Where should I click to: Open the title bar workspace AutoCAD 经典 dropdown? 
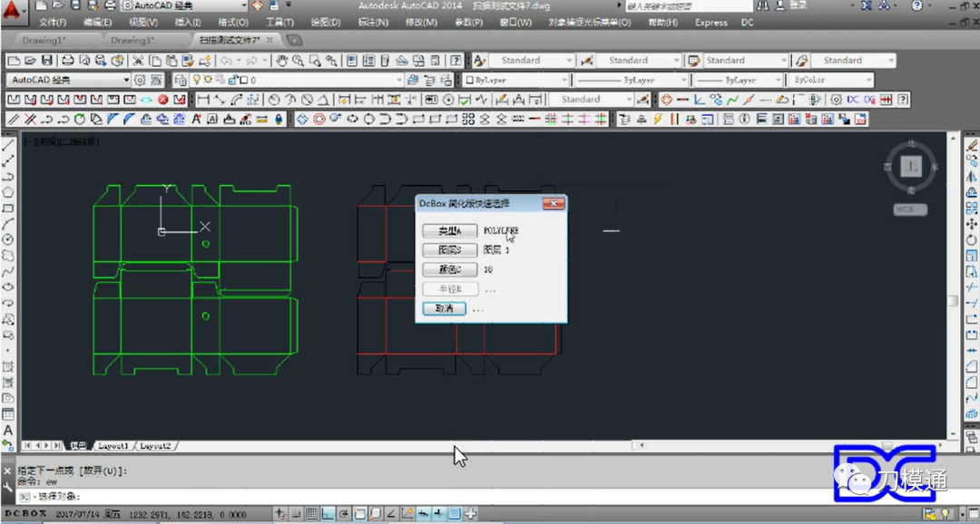(x=184, y=5)
